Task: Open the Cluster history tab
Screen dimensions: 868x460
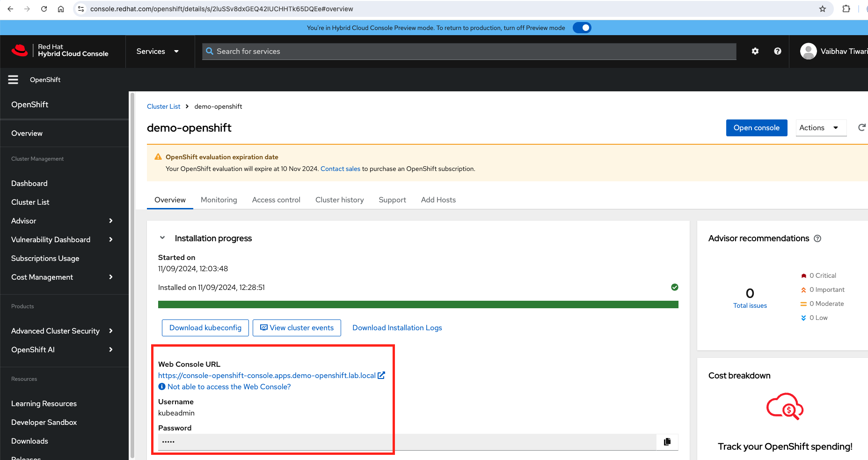Action: [x=340, y=200]
